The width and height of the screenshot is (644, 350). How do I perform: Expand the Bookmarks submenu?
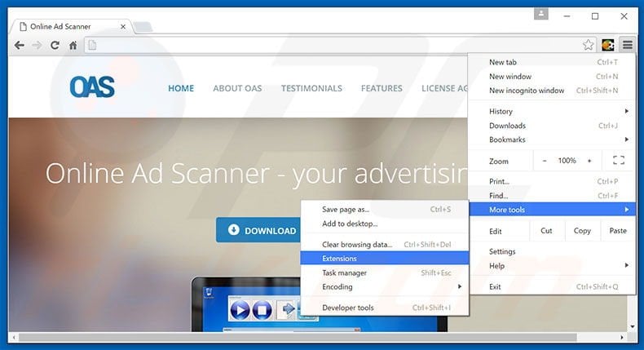click(552, 140)
